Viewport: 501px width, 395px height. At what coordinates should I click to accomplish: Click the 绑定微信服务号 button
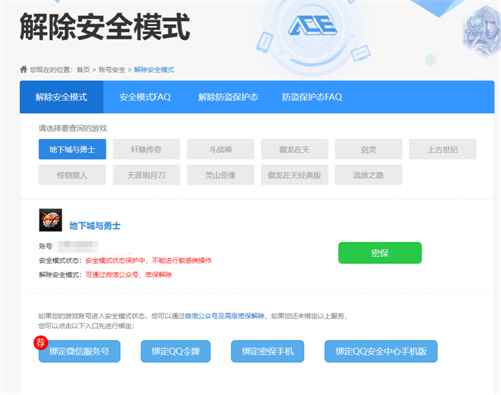click(x=79, y=351)
